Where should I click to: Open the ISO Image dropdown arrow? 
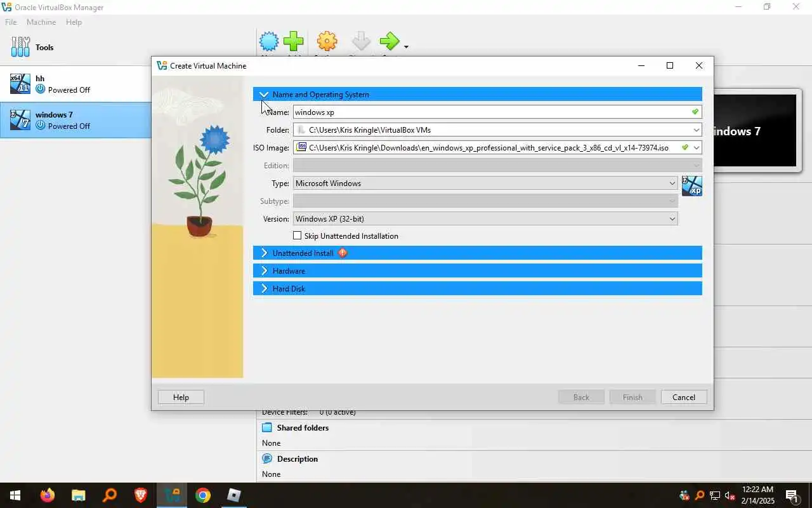697,147
